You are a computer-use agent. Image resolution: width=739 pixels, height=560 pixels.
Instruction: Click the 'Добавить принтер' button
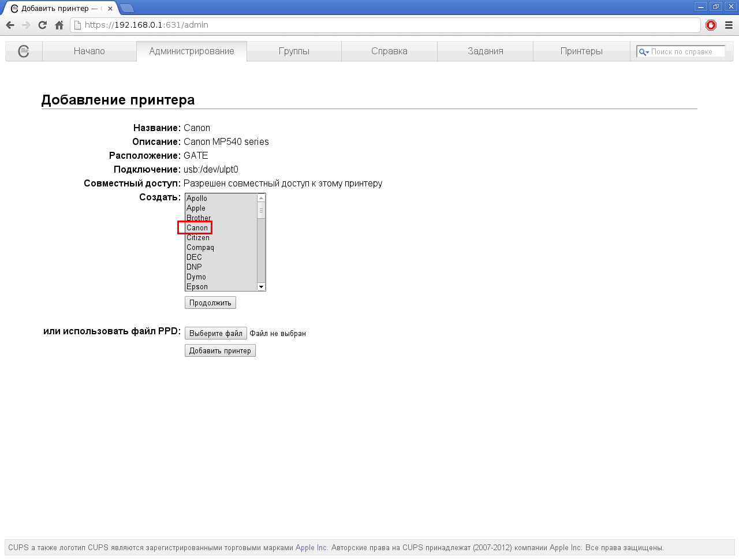pyautogui.click(x=220, y=350)
